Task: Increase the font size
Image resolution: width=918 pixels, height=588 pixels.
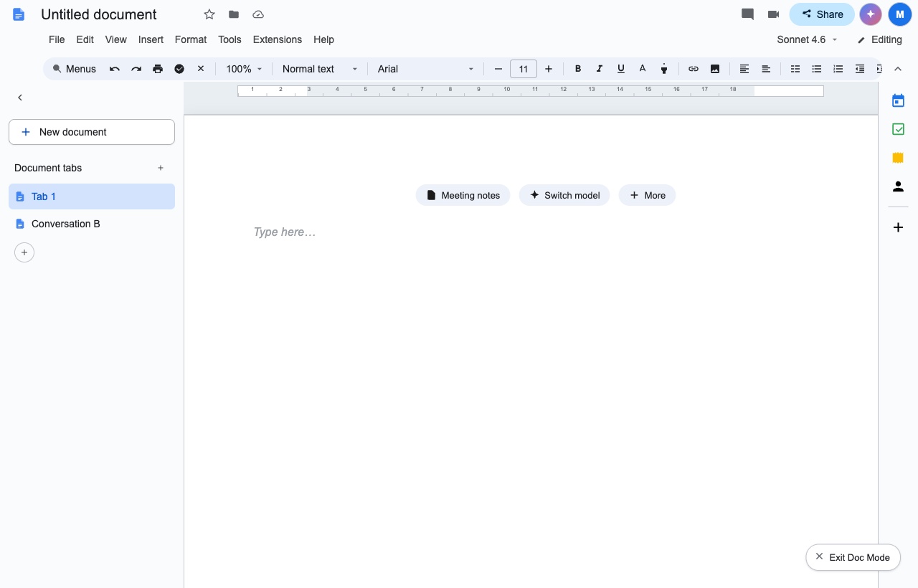Action: [549, 69]
